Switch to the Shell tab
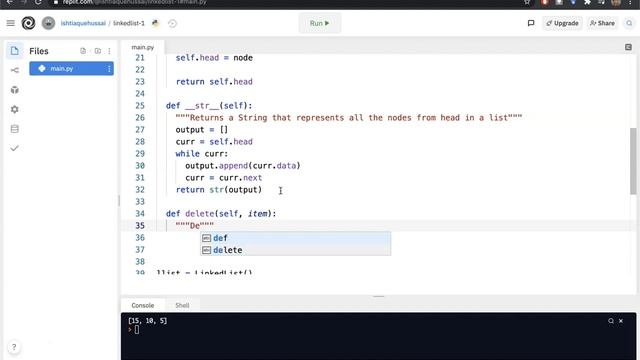The width and height of the screenshot is (640, 360). 182,305
